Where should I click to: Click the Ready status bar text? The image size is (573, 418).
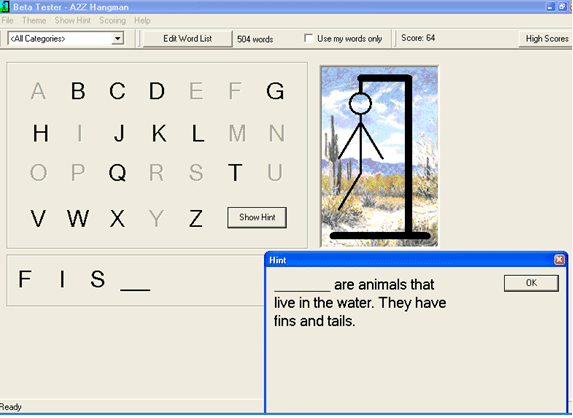coord(11,407)
